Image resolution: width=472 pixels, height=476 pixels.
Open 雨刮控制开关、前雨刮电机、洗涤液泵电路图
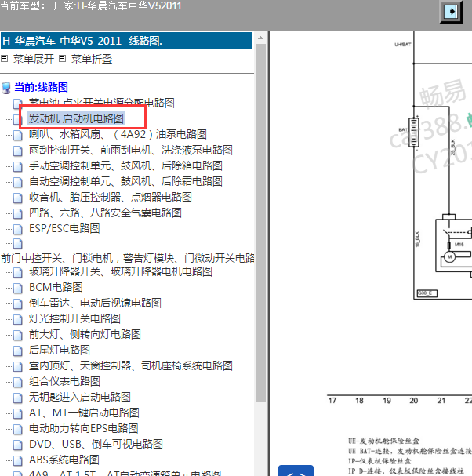click(x=130, y=150)
